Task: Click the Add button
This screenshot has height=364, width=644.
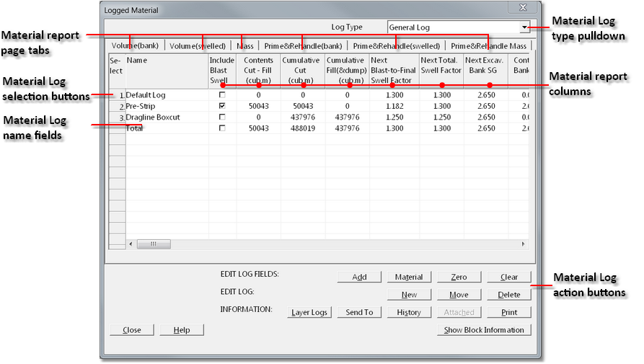Action: pos(359,277)
